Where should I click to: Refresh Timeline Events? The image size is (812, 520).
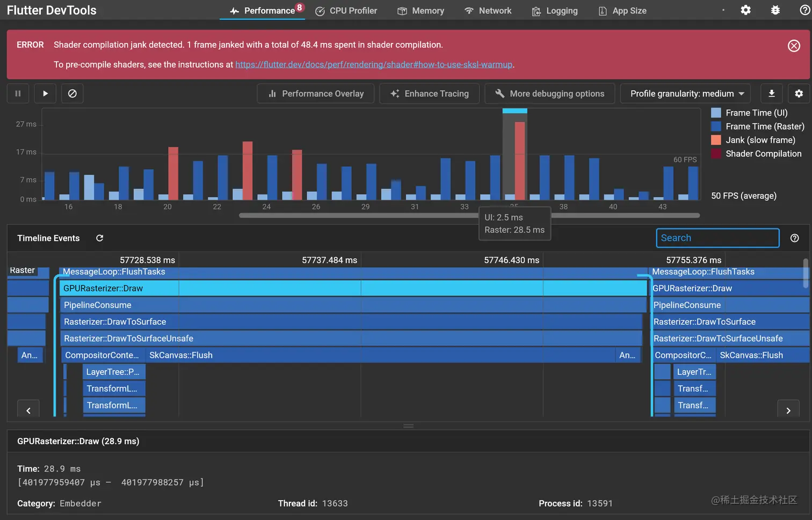(x=99, y=238)
